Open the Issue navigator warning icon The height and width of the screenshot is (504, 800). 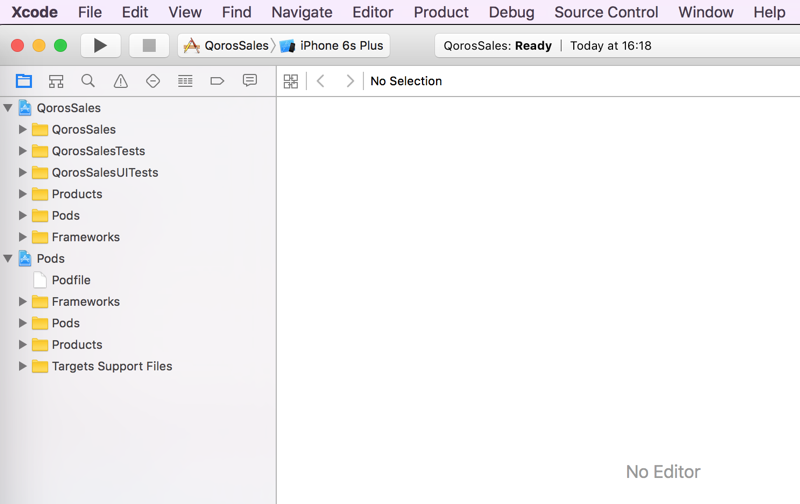point(120,81)
